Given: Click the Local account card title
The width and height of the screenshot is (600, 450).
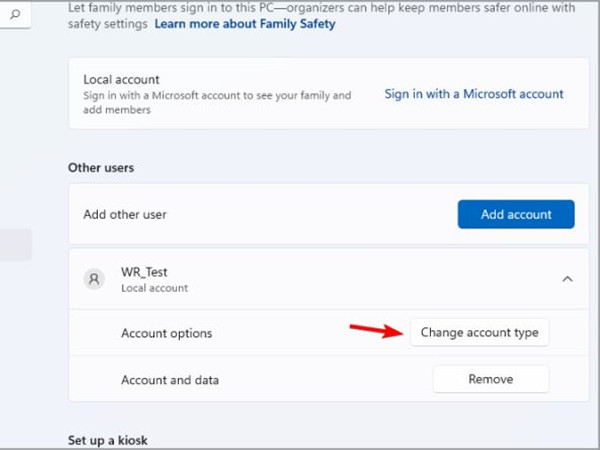Looking at the screenshot, I should click(x=120, y=79).
